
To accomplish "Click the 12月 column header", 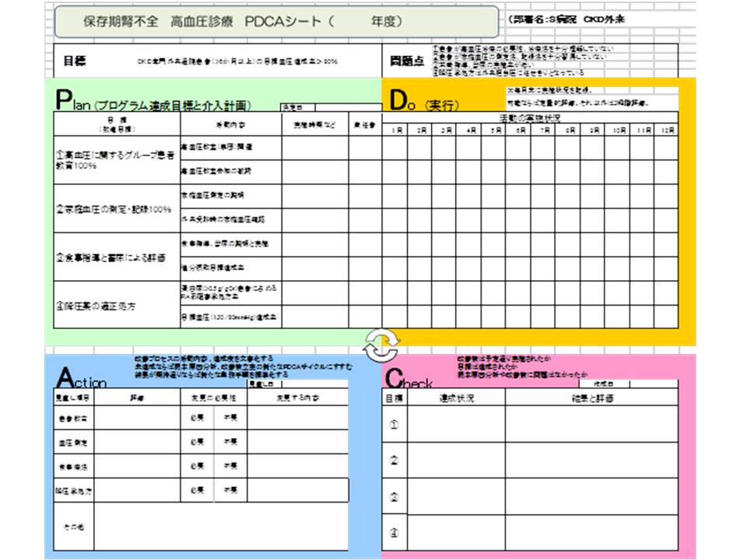I will point(666,131).
